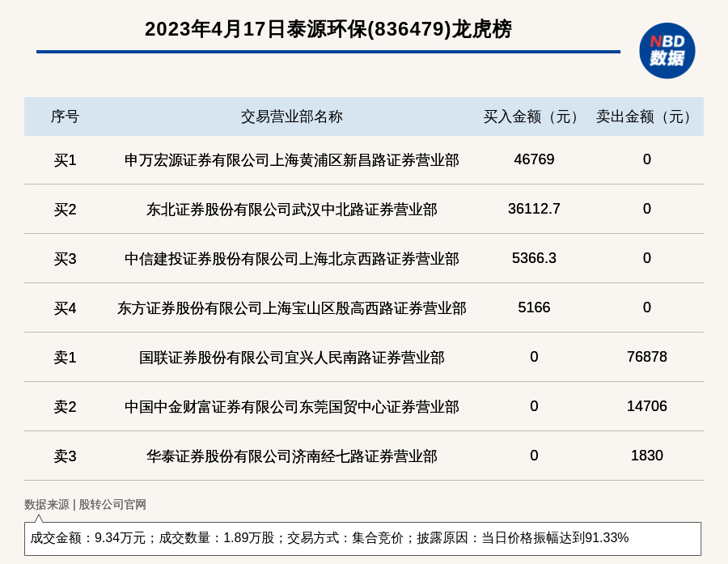Click 数据来源 | 股转公司官网 source note

click(x=85, y=504)
